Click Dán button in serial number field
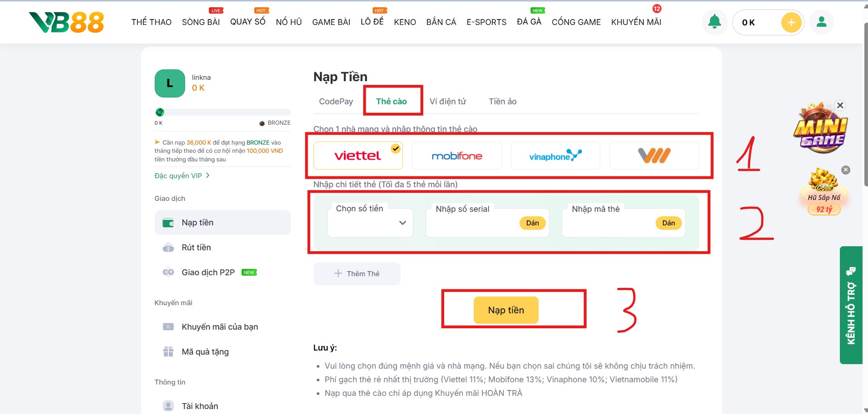Viewport: 868px width, 414px height. click(x=532, y=223)
